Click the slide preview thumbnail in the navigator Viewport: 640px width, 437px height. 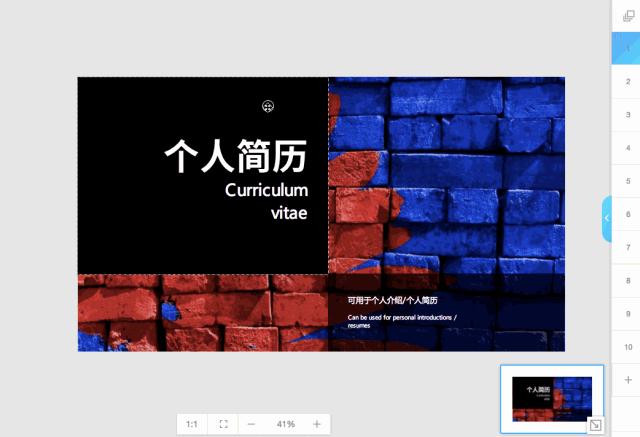[552, 399]
